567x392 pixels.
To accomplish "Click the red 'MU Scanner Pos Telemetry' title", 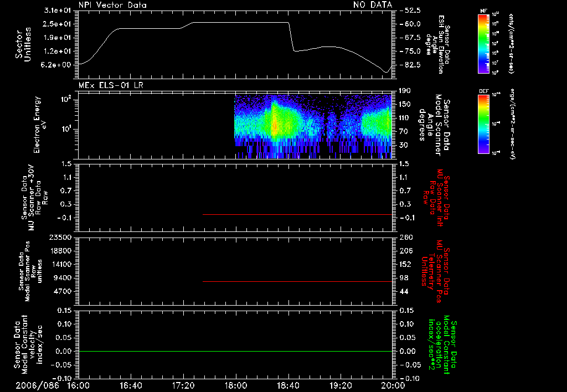I will pyautogui.click(x=435, y=271).
